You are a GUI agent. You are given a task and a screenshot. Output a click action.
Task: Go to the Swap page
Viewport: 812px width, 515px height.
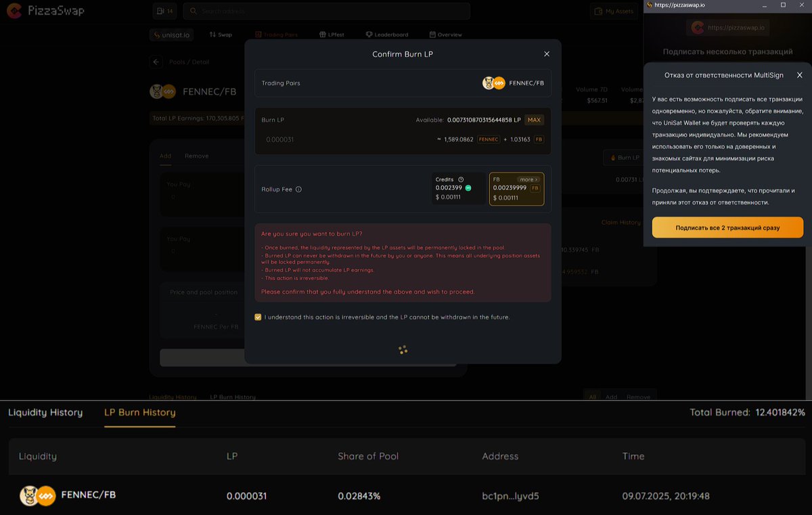coord(221,35)
